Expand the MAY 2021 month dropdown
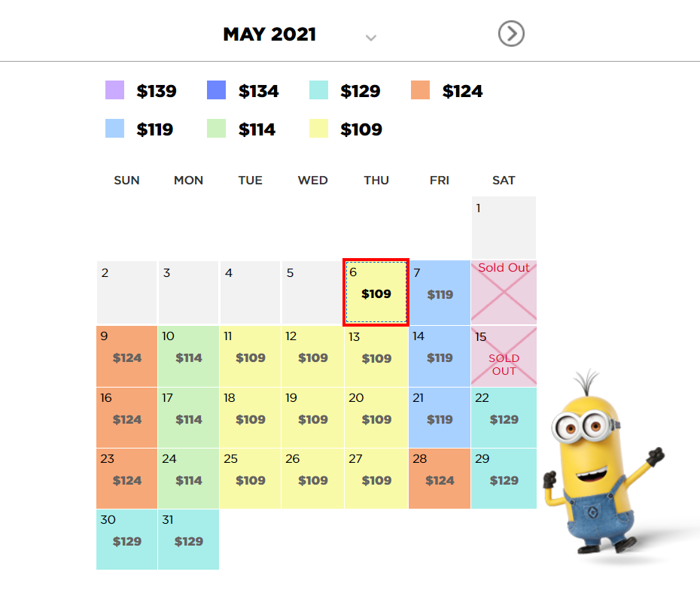Image resolution: width=700 pixels, height=593 pixels. pyautogui.click(x=370, y=37)
